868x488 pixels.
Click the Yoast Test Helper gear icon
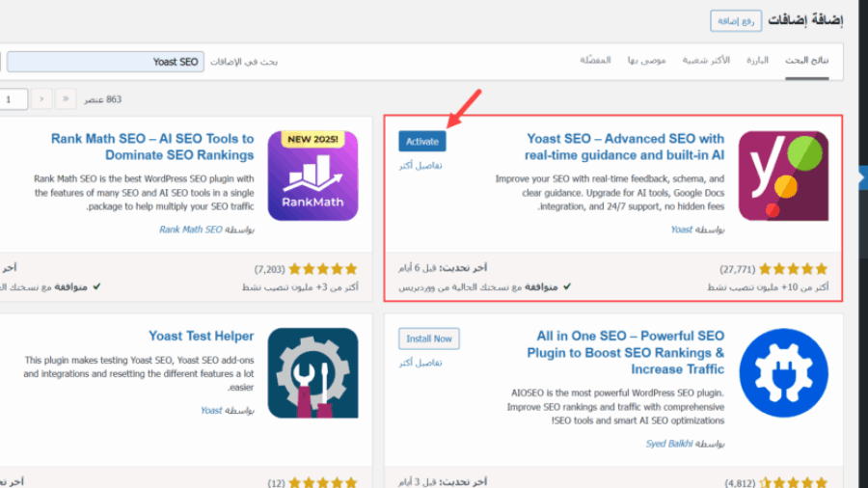coord(312,372)
